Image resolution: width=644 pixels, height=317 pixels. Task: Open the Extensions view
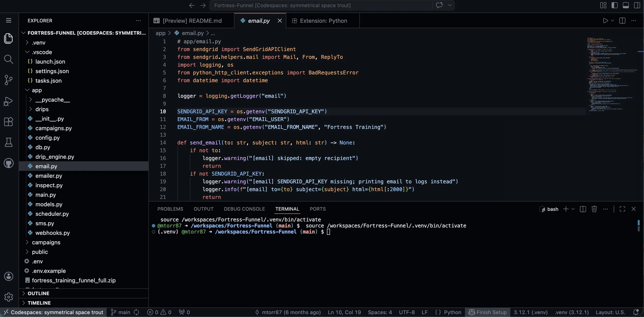(9, 121)
